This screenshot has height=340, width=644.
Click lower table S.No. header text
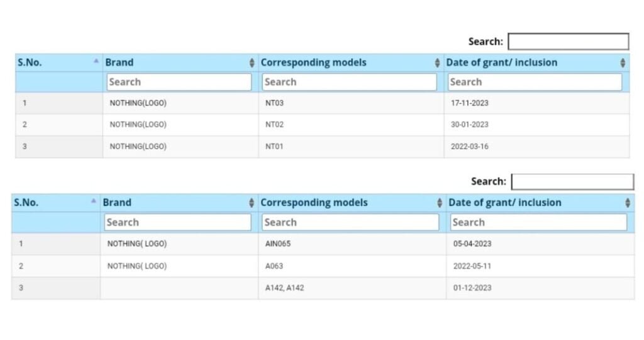(x=26, y=203)
